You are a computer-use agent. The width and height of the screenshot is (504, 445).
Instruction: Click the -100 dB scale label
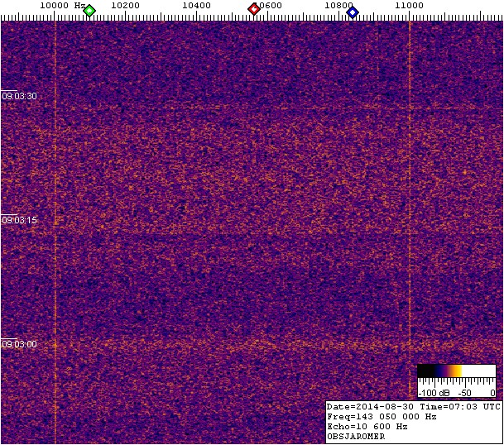pos(434,392)
